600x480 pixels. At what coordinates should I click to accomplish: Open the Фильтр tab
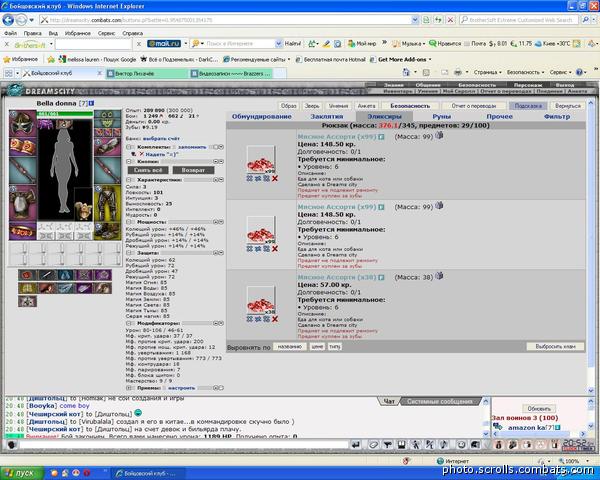pyautogui.click(x=557, y=117)
